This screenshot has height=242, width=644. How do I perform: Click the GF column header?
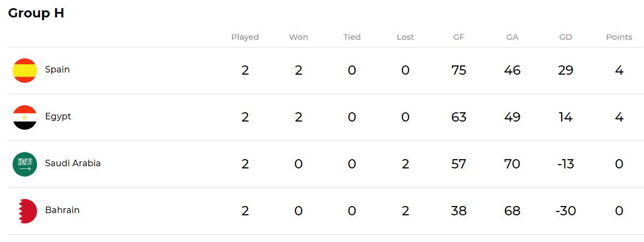click(x=459, y=37)
